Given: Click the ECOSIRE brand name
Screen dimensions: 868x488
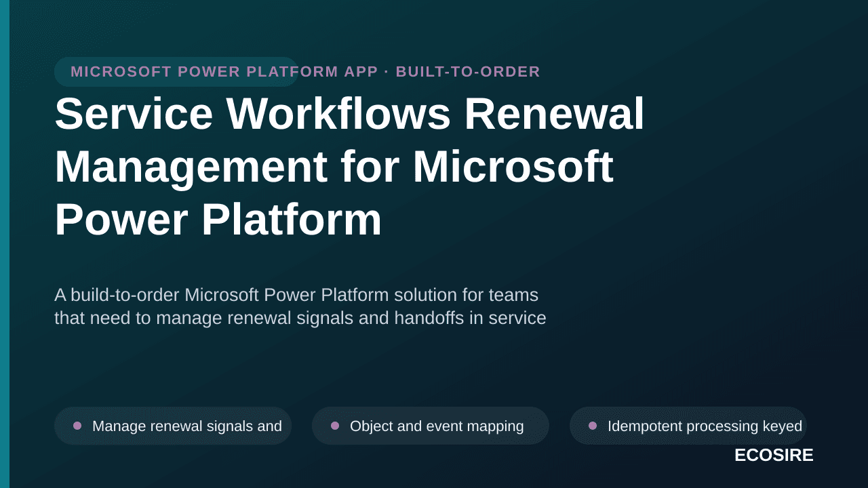Looking at the screenshot, I should click(x=774, y=455).
